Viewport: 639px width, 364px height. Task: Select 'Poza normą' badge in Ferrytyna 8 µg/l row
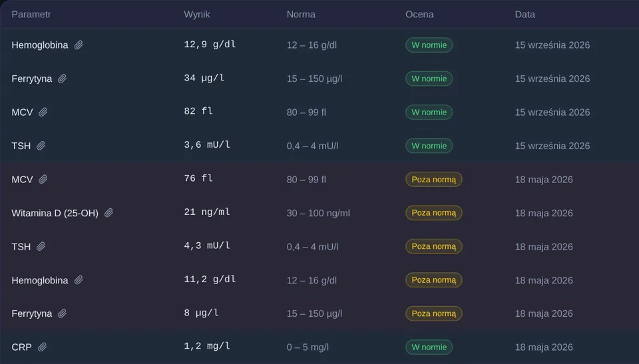pyautogui.click(x=433, y=313)
